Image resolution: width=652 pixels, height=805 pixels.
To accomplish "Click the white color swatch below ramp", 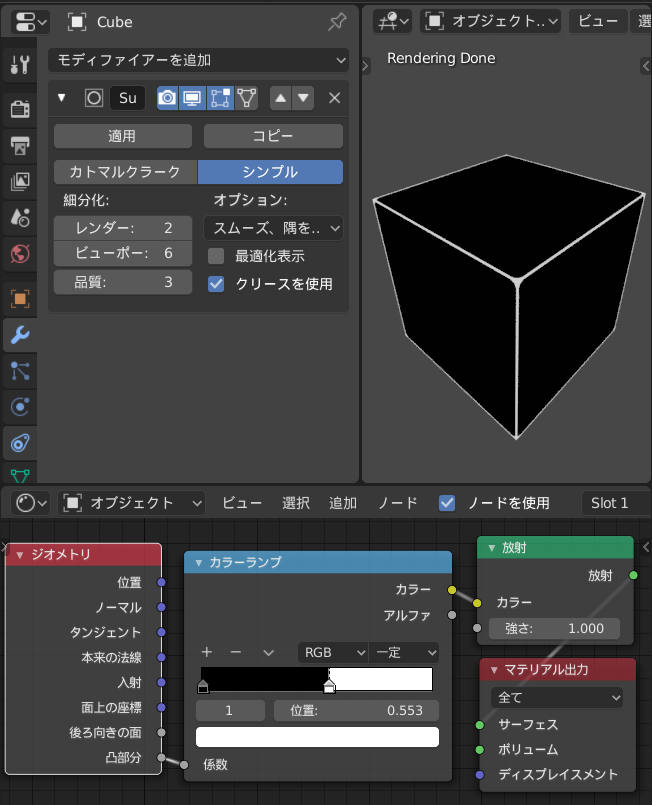I will [x=317, y=737].
